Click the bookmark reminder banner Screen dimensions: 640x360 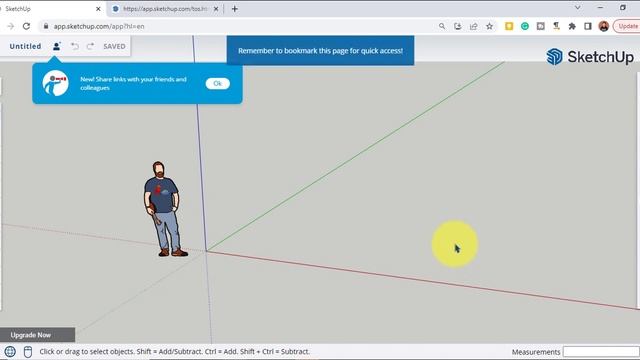point(320,51)
